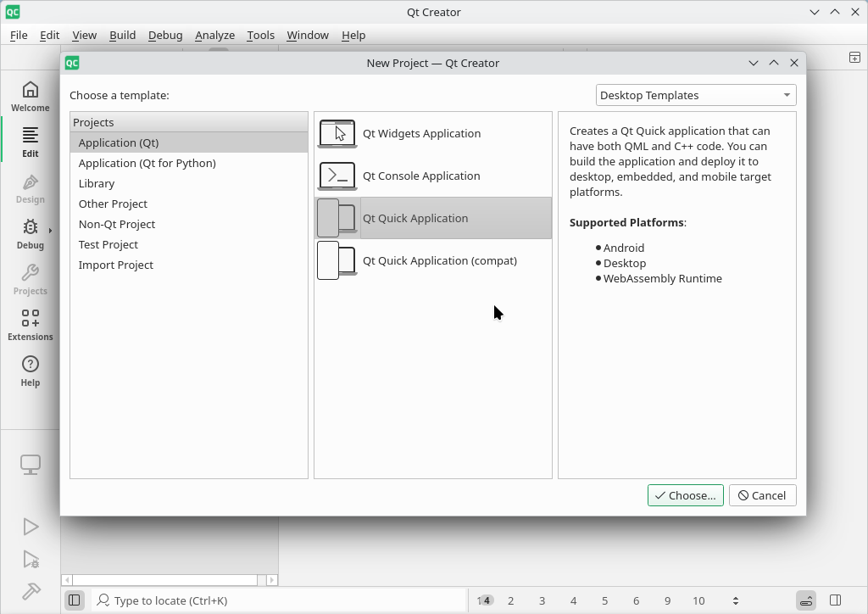Click the Type to locate input field
Image resolution: width=868 pixels, height=614 pixels.
point(280,600)
